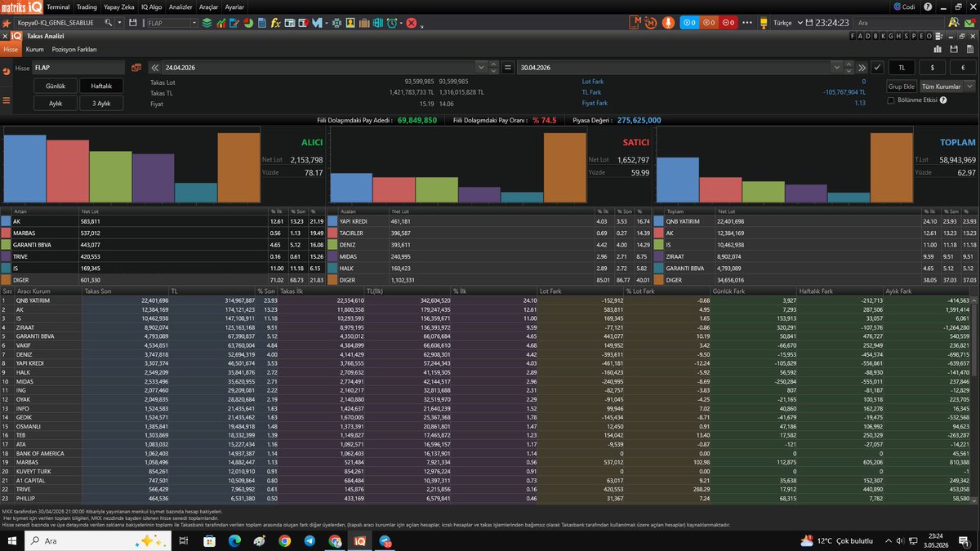
Task: Click the double left arrow before start date
Action: 155,67
